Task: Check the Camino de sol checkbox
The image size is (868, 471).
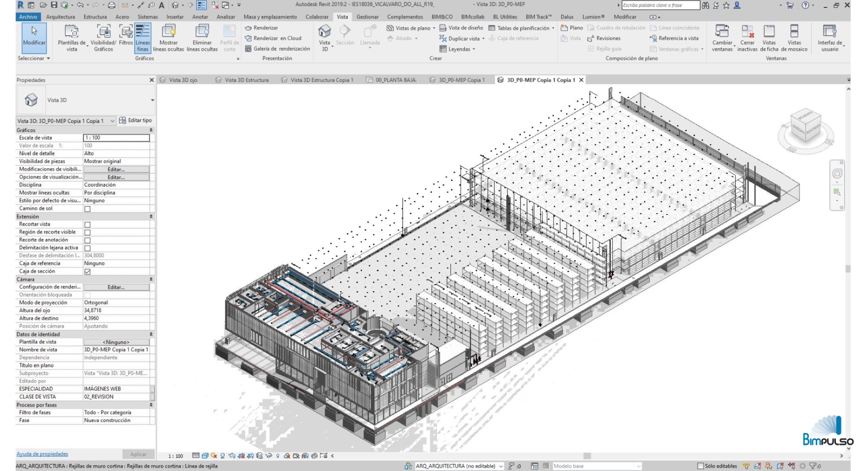Action: (x=87, y=209)
